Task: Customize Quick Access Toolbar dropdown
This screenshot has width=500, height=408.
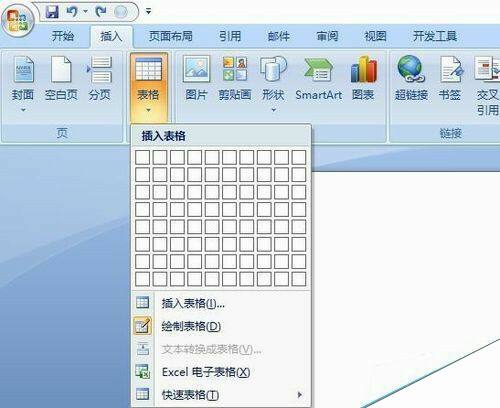Action: [148, 12]
